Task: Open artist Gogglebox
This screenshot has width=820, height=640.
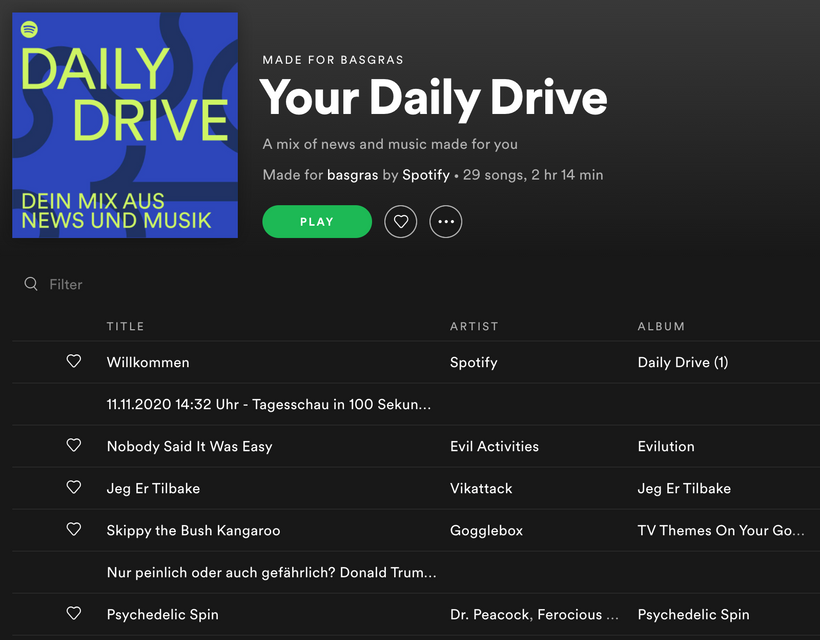Action: click(486, 531)
